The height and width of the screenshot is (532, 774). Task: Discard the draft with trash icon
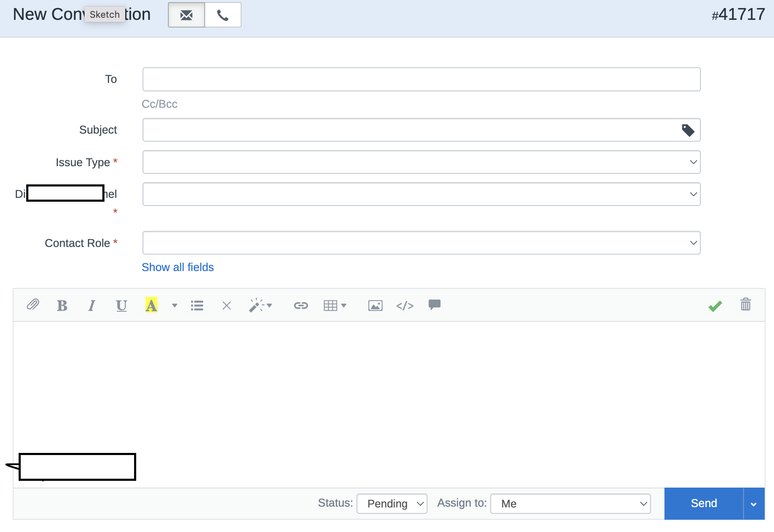coord(746,304)
